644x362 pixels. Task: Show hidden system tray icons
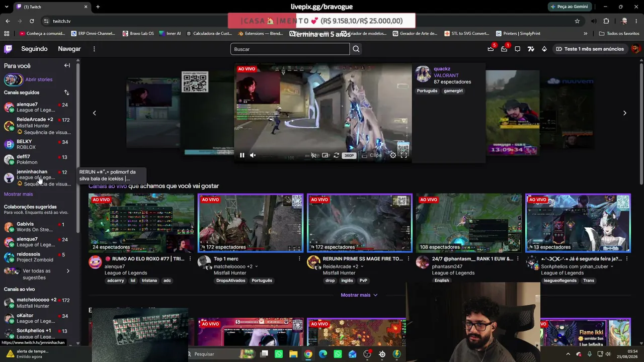[568, 354]
